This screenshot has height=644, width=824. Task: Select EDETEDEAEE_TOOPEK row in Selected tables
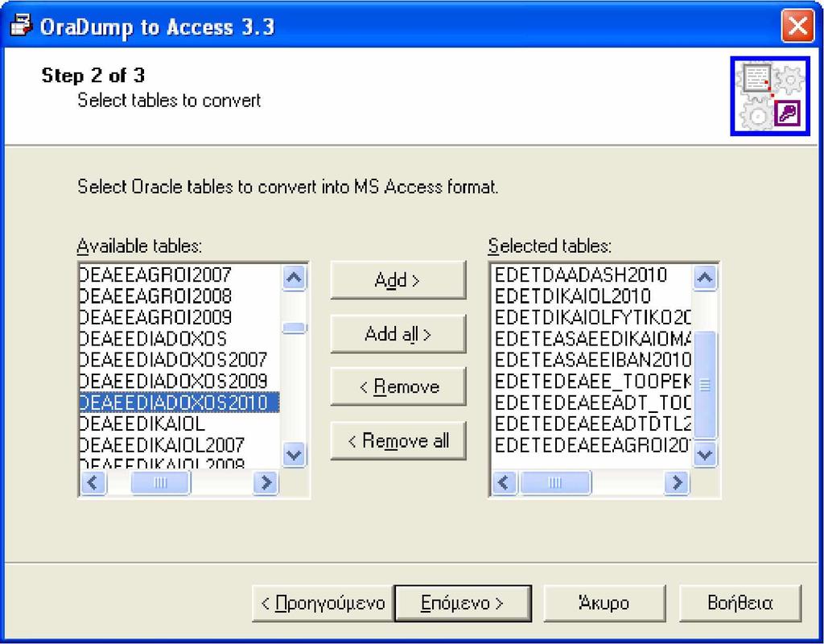pos(591,381)
